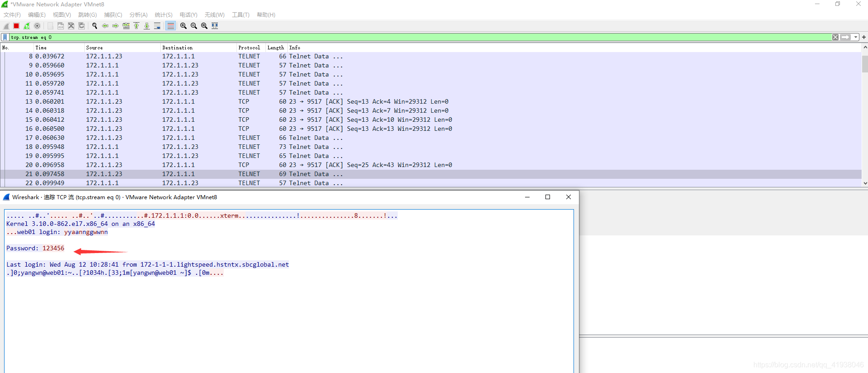Screen dimensions: 868x373
Task: Click the start capture shark fin icon
Action: (x=6, y=26)
